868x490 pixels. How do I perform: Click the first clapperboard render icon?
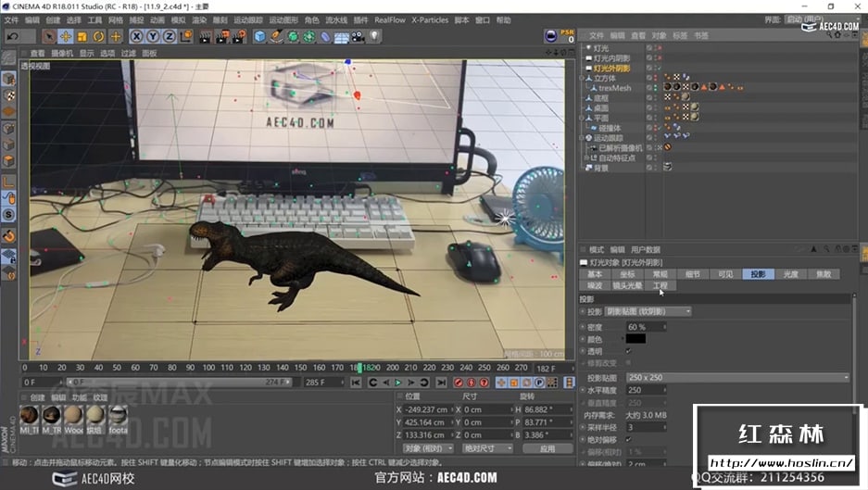(206, 36)
